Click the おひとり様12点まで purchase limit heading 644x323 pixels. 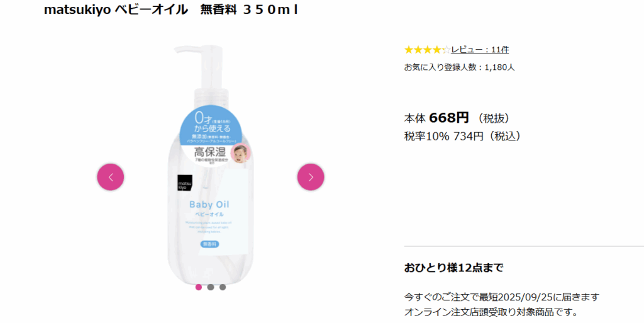(x=454, y=268)
